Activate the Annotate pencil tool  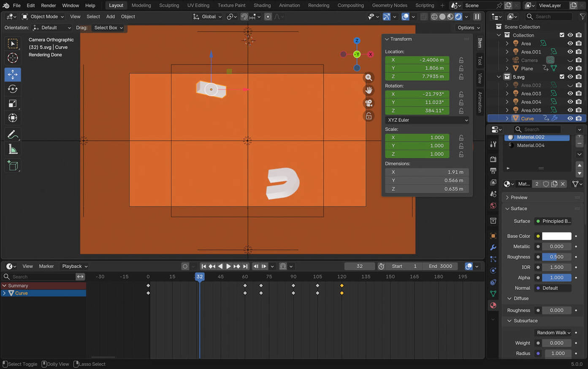[x=13, y=135]
